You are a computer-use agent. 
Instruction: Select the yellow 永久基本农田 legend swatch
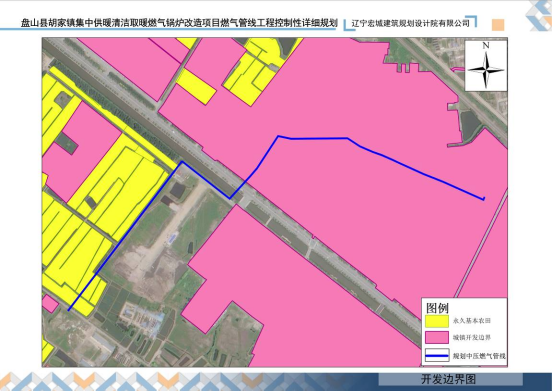[x=437, y=321]
